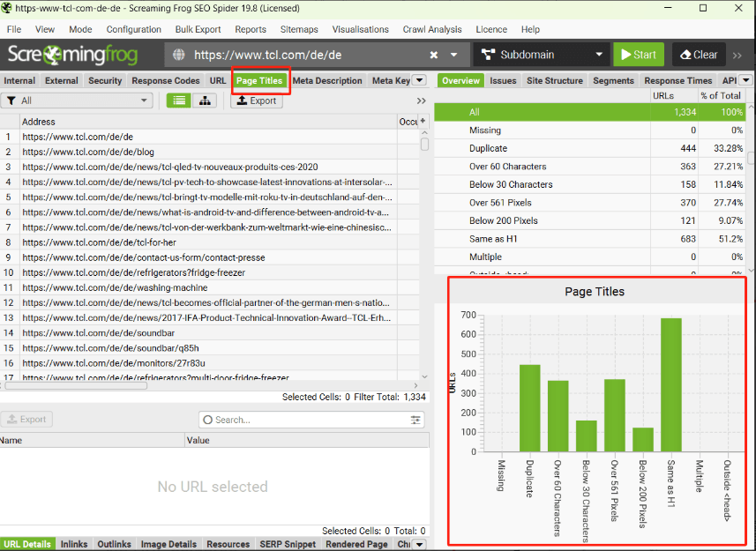
Task: Switch to the Response Codes tab
Action: [x=166, y=80]
